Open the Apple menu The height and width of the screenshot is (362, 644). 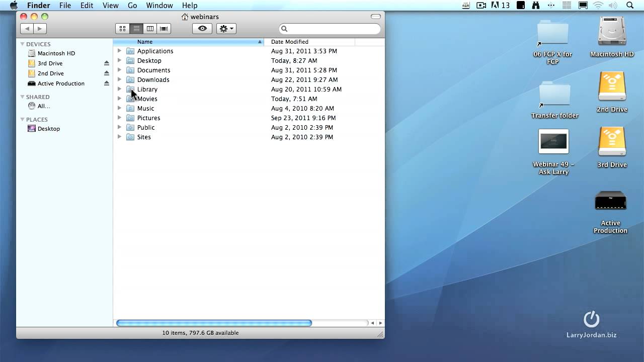click(x=14, y=6)
